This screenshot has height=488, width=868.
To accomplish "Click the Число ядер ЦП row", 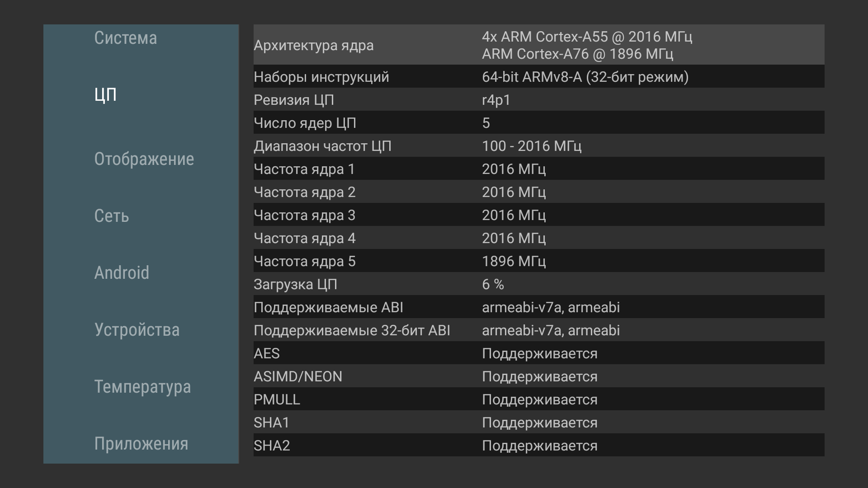I will pos(538,123).
